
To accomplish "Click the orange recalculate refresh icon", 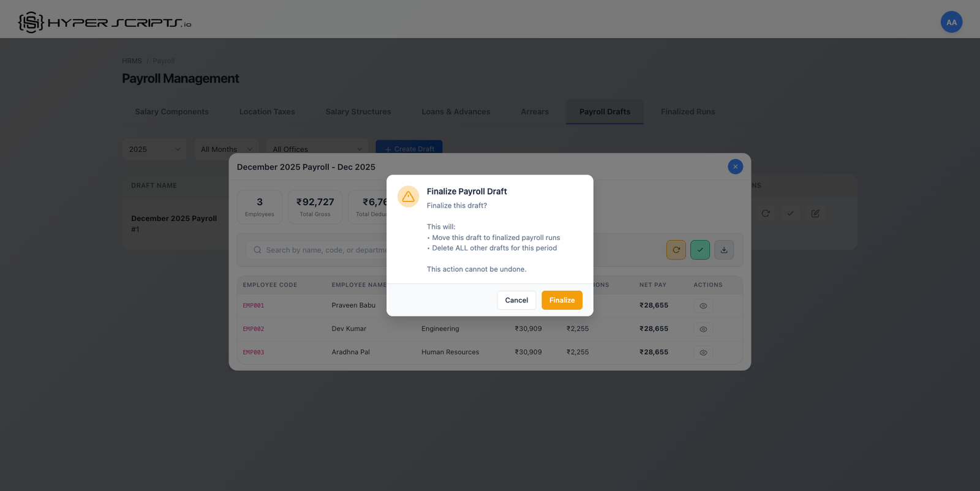I will point(676,250).
